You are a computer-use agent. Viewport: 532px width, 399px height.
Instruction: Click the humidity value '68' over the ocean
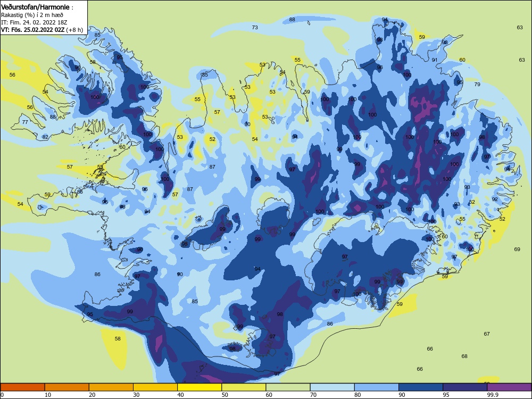click(x=464, y=356)
